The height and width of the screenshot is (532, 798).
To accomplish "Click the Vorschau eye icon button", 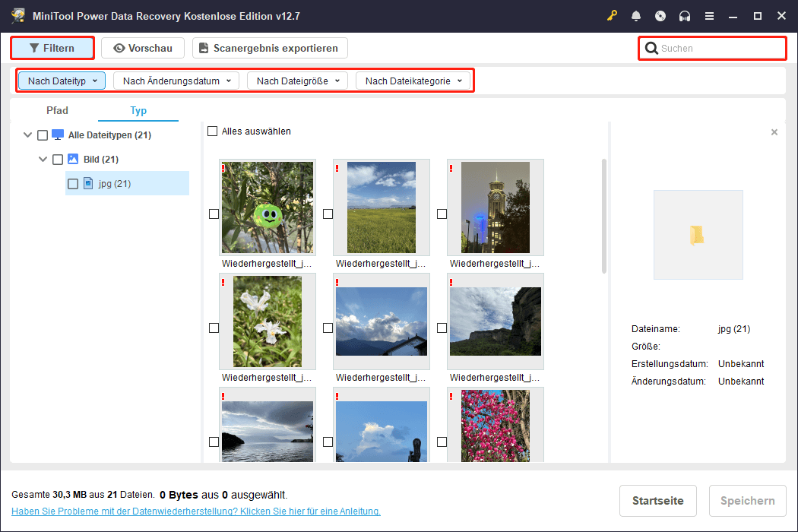I will 142,48.
